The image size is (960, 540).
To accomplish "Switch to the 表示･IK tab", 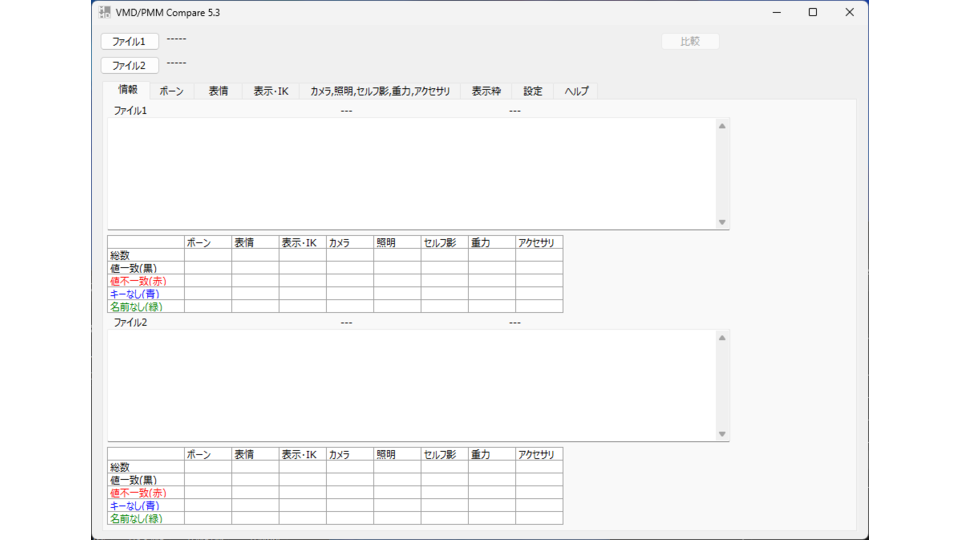I will [x=271, y=91].
